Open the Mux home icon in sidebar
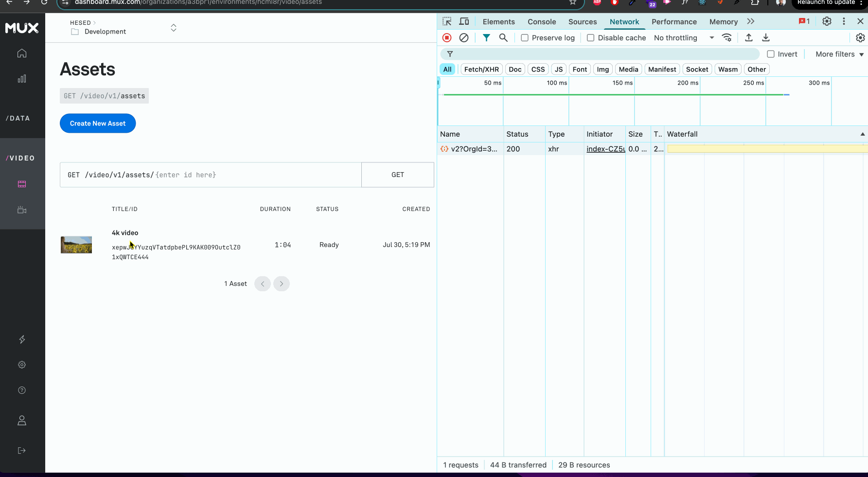This screenshot has height=477, width=868. tap(22, 53)
